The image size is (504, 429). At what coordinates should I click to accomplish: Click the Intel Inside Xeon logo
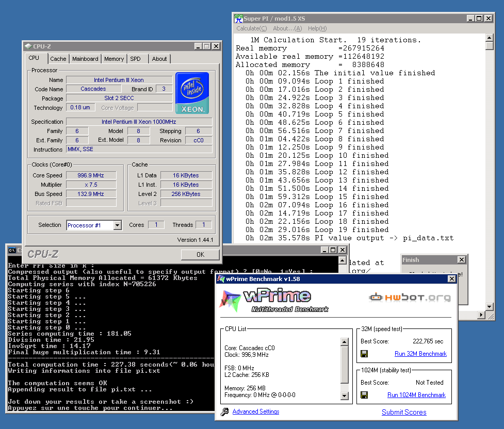[192, 93]
